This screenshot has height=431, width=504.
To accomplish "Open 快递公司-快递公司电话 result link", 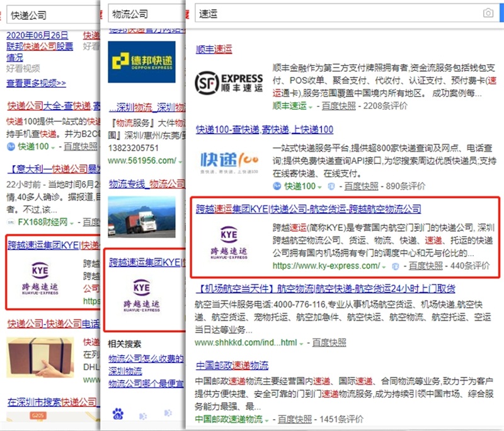I will (54, 324).
